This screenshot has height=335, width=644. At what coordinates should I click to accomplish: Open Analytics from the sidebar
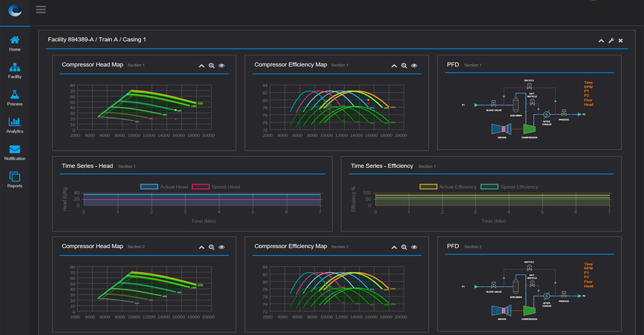[14, 125]
